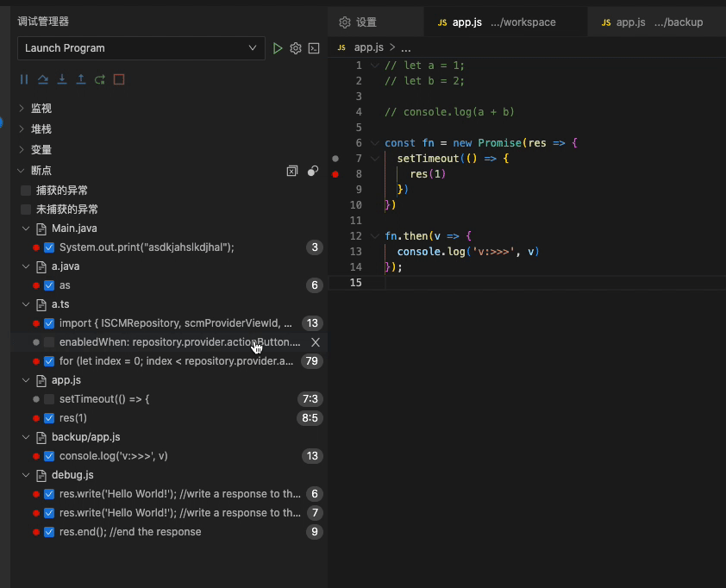The height and width of the screenshot is (588, 726).
Task: Click the step into icon
Action: tap(62, 79)
